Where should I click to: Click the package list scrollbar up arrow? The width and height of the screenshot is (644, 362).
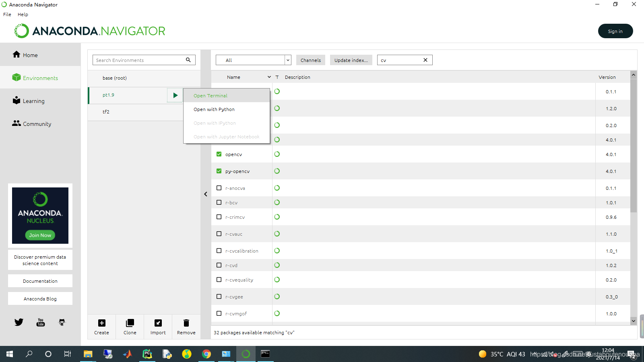coord(634,75)
